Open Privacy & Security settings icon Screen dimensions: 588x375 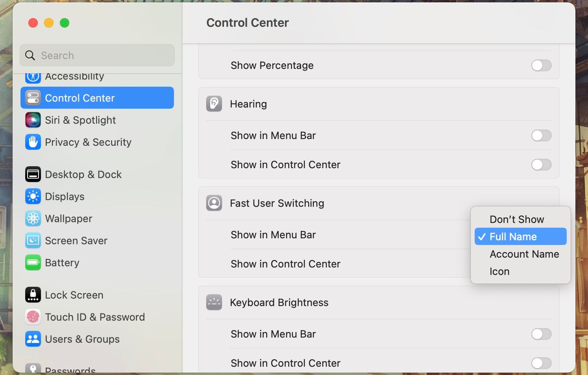pos(33,142)
